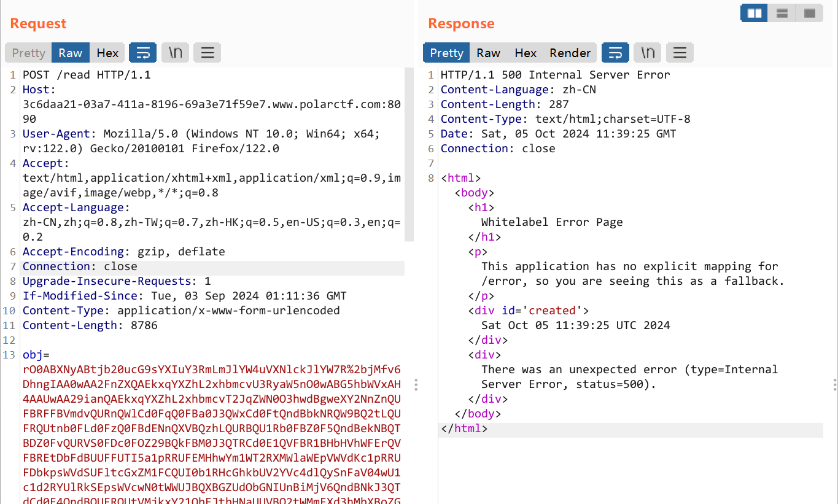Toggle word wrap in Request panel
Image resolution: width=838 pixels, height=504 pixels.
[143, 53]
